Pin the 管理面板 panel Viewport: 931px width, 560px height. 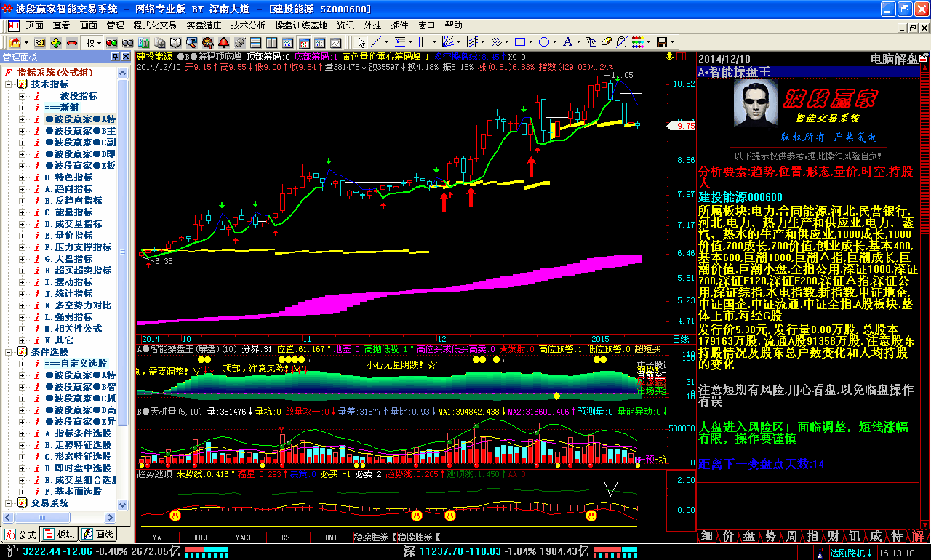click(x=115, y=57)
